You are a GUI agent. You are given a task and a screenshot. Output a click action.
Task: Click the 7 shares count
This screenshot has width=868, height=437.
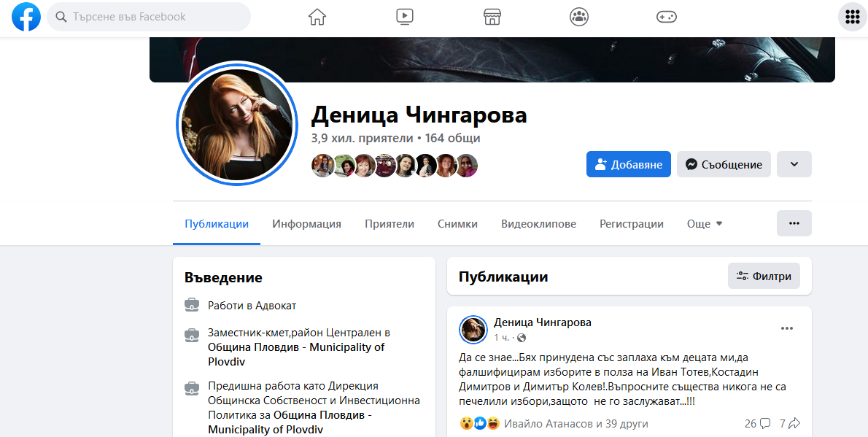[x=790, y=424]
